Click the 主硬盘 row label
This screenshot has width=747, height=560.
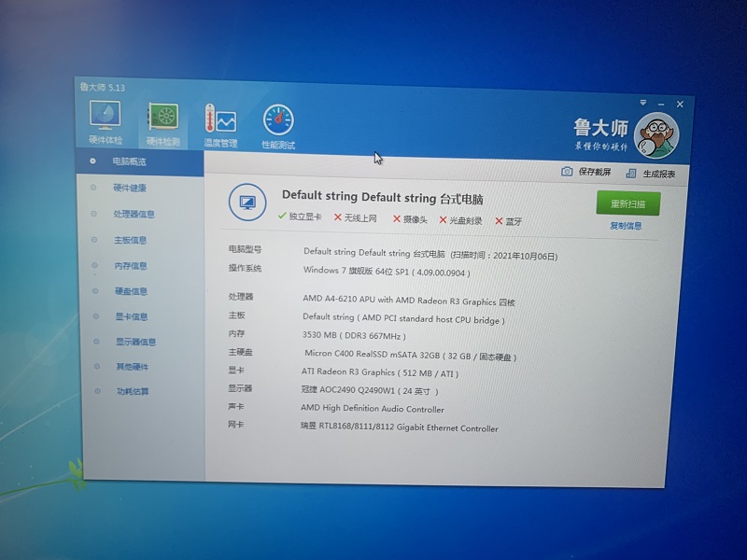240,352
